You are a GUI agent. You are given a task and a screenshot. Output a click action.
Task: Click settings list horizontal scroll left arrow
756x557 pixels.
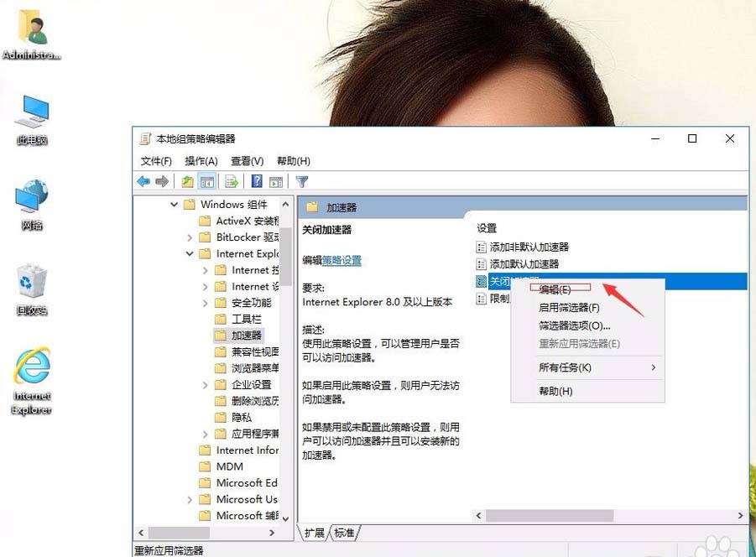(x=479, y=516)
